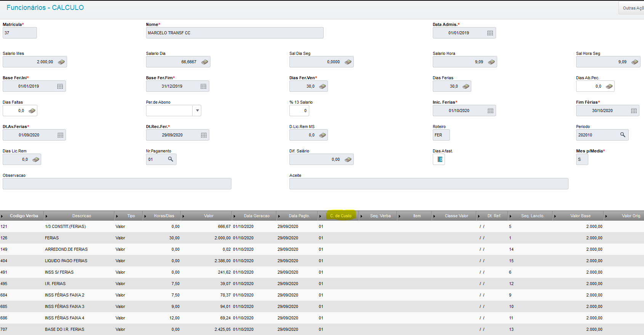The height and width of the screenshot is (335, 644).
Task: Open calculator icon in Dias Lic.Rem field
Action: [35, 160]
